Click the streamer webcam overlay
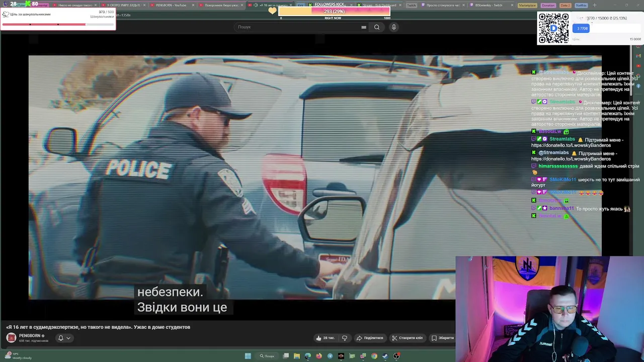 point(549,309)
